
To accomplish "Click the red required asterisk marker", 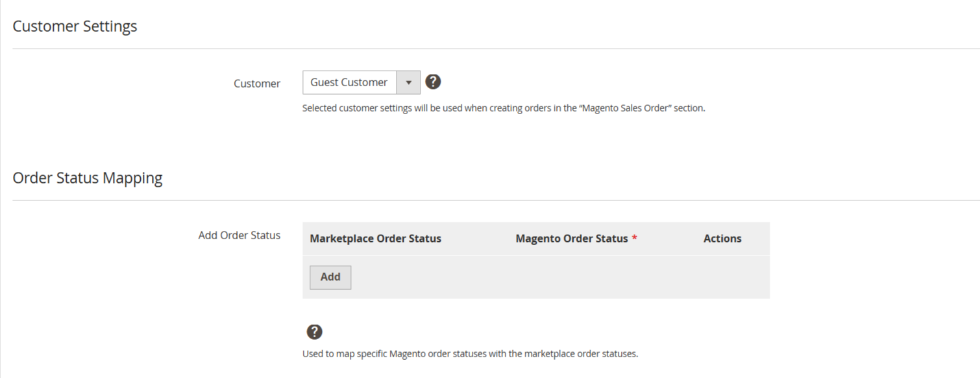I will 634,239.
